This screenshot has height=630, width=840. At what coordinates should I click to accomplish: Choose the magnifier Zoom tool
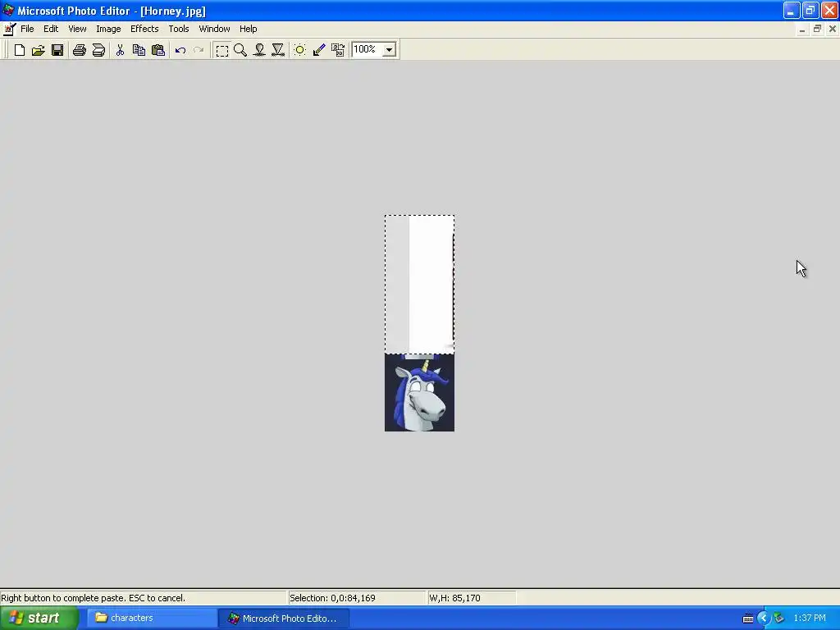pos(240,50)
